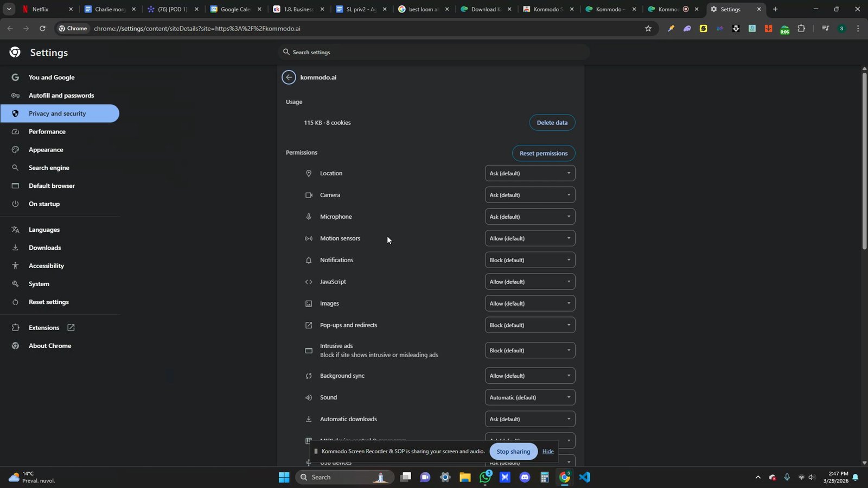This screenshot has height=488, width=868.
Task: Open the Motion sensors permission dropdown
Action: [530, 238]
